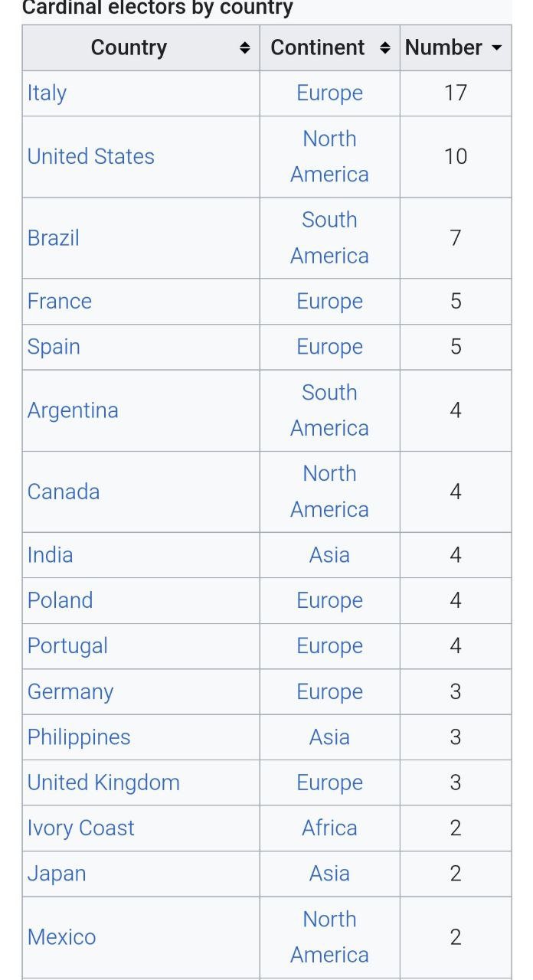Click the Ivory Coast link
Viewport: 533px width, 980px height.
(80, 828)
